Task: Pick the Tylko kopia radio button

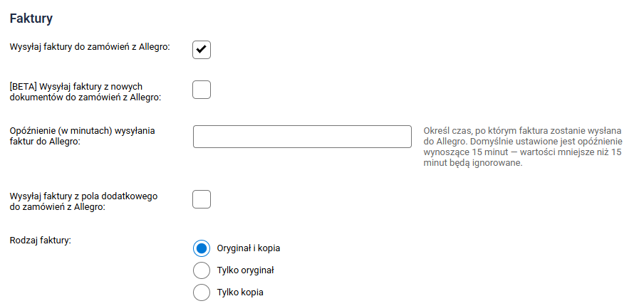Action: [202, 292]
